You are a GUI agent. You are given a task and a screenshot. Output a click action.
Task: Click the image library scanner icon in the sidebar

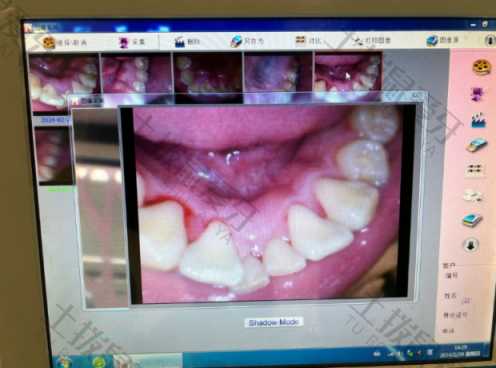(x=472, y=220)
